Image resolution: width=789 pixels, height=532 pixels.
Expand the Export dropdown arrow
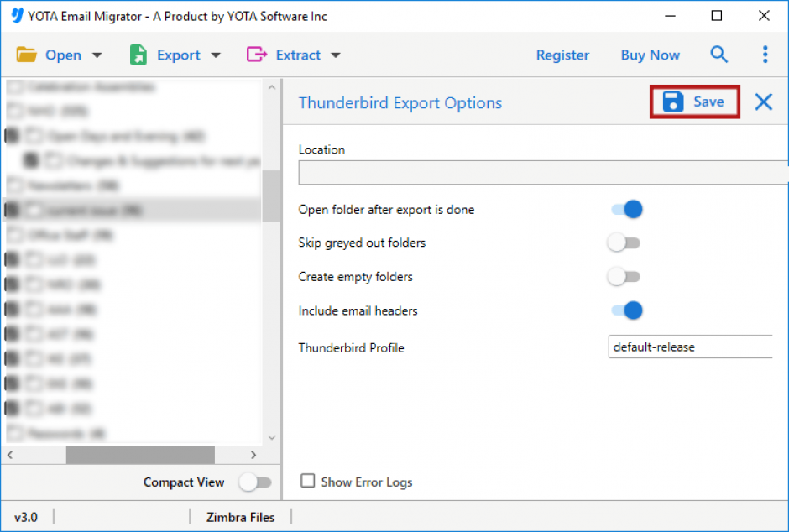click(216, 55)
